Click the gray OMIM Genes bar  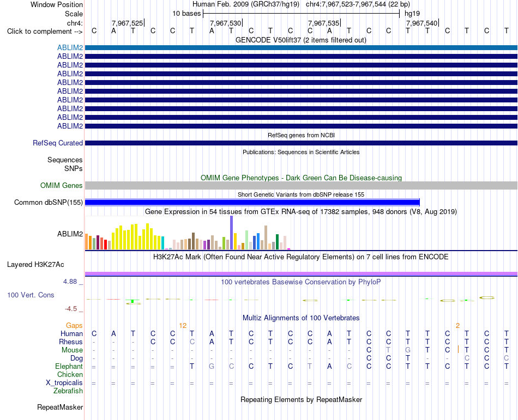tap(301, 185)
